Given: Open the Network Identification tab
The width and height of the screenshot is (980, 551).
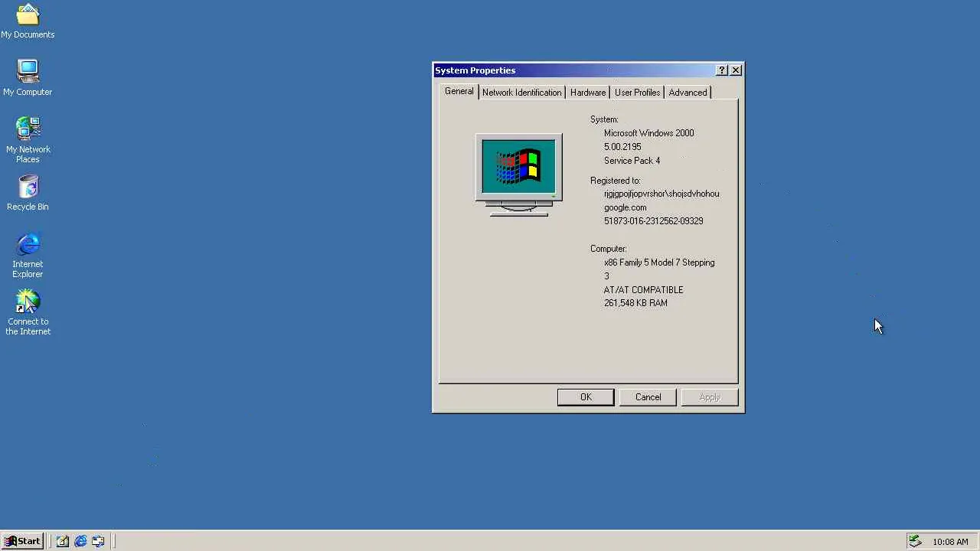Looking at the screenshot, I should (521, 93).
